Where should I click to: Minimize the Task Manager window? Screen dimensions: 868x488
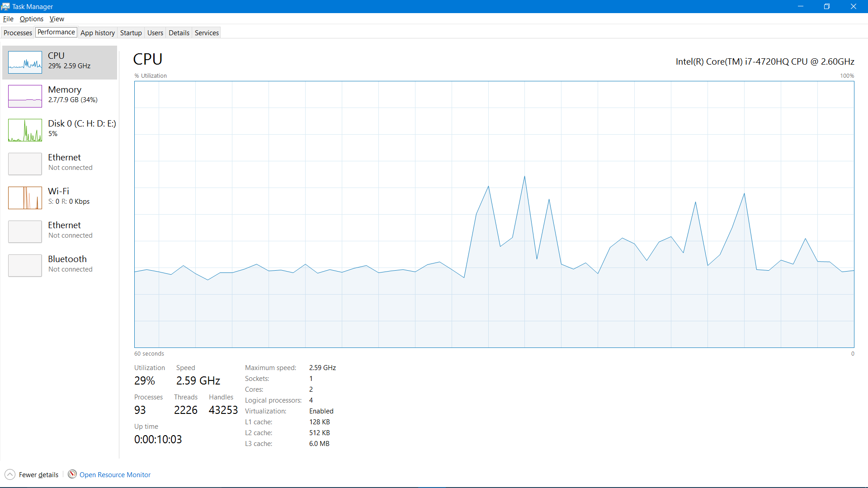(801, 6)
